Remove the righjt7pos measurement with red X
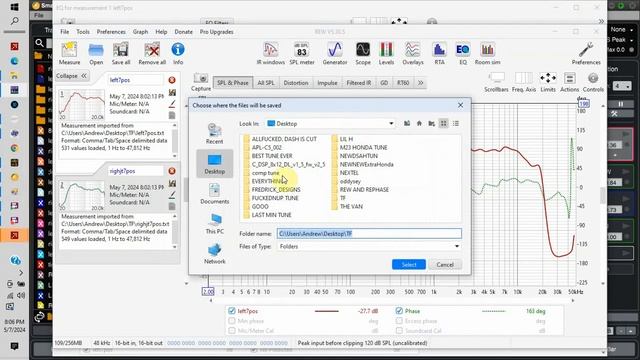The height and width of the screenshot is (360, 640). tap(172, 171)
